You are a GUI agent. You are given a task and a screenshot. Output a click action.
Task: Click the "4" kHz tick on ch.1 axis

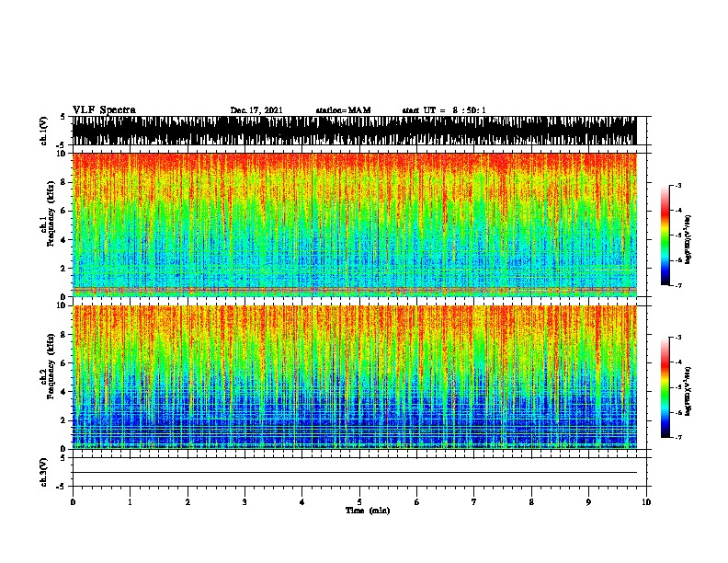pyautogui.click(x=64, y=240)
